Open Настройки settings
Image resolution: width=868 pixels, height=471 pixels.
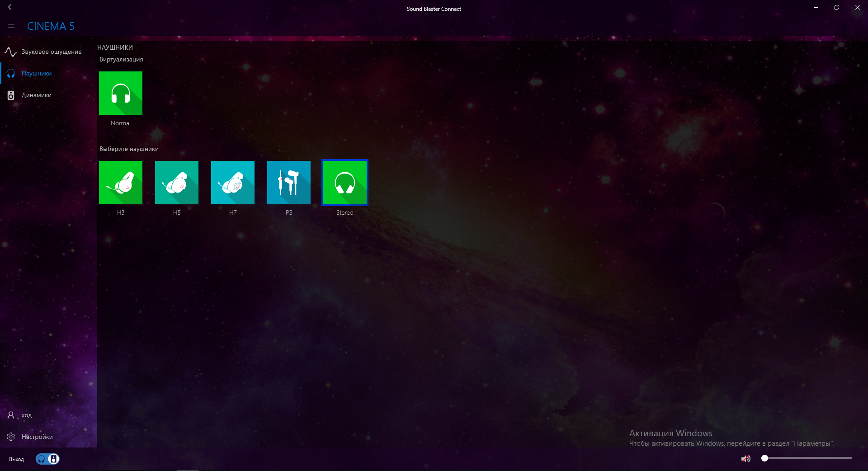(x=48, y=437)
